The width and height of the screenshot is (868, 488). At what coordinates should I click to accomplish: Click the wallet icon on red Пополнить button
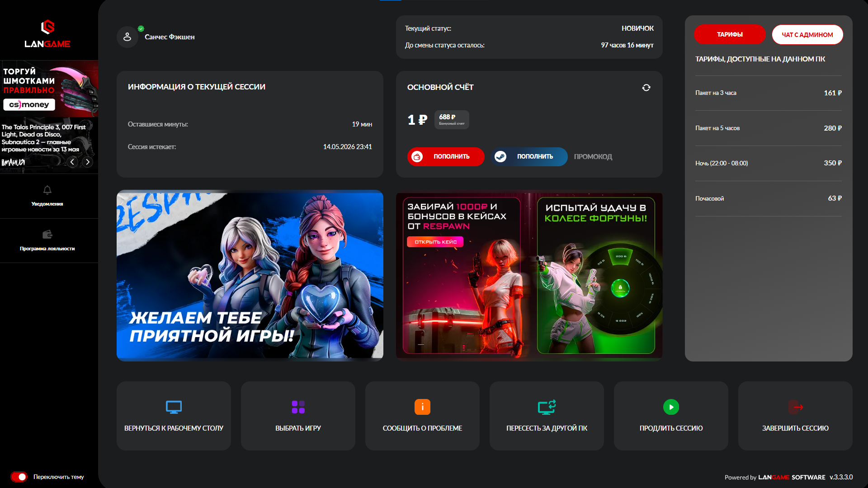pos(417,157)
